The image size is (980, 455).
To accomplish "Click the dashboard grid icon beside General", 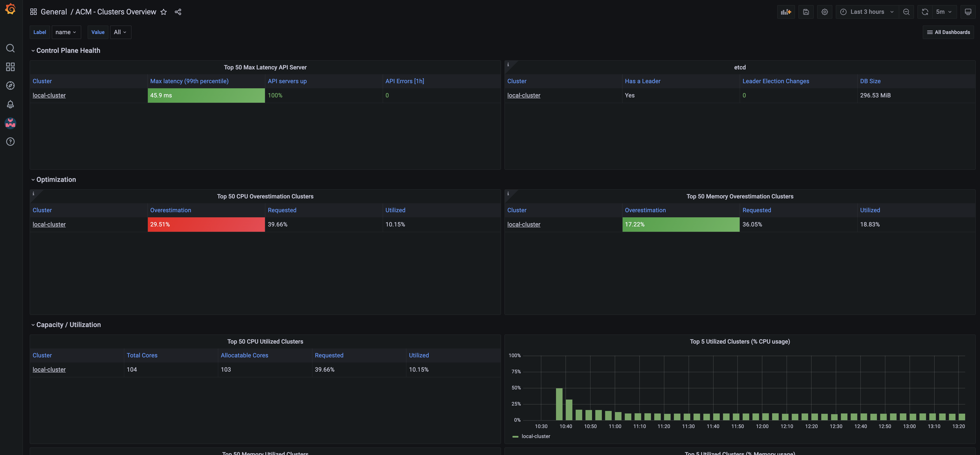I will point(34,12).
